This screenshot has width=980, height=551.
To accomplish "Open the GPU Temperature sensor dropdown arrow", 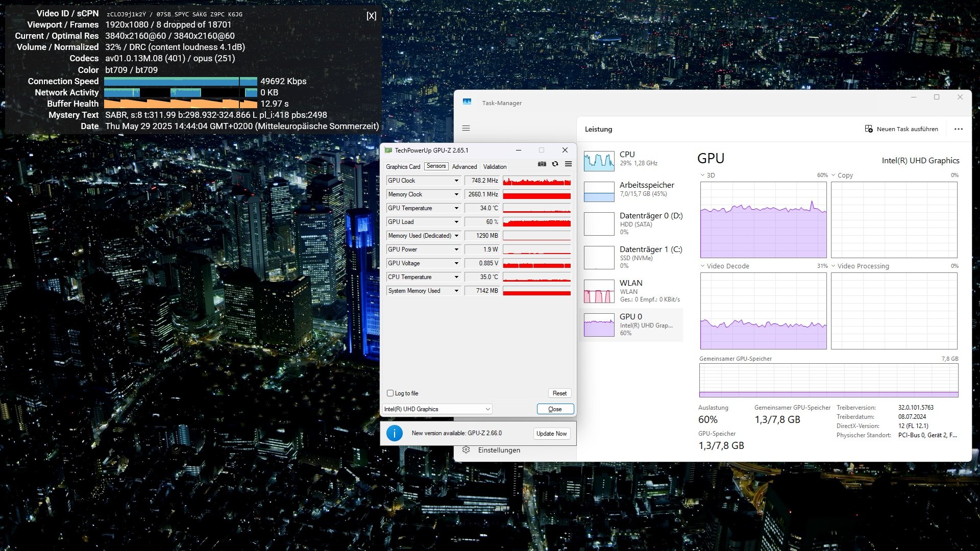I will (456, 208).
